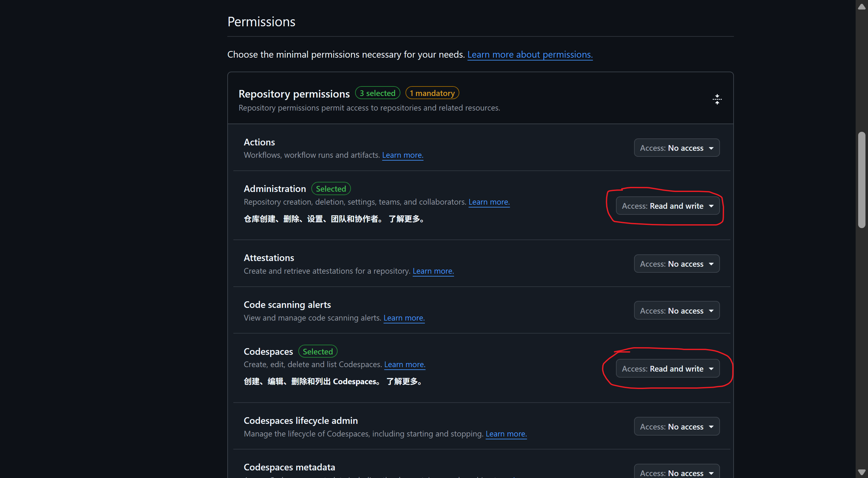The image size is (868, 478).
Task: Click Learn more link under Codespaces
Action: pyautogui.click(x=404, y=364)
